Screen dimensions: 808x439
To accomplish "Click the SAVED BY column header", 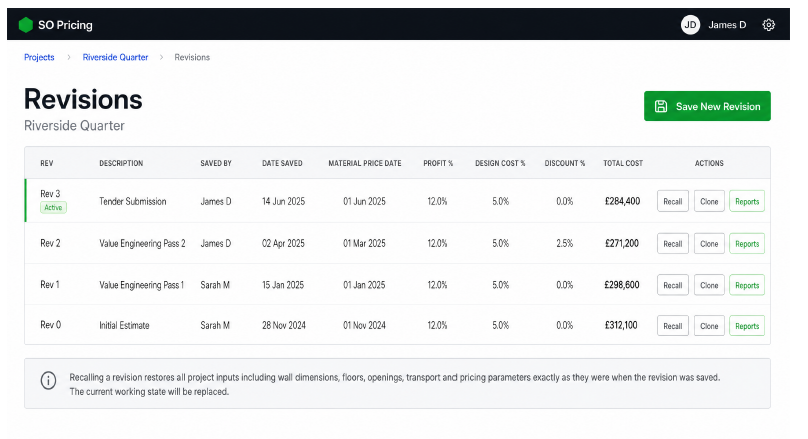I will pos(216,163).
